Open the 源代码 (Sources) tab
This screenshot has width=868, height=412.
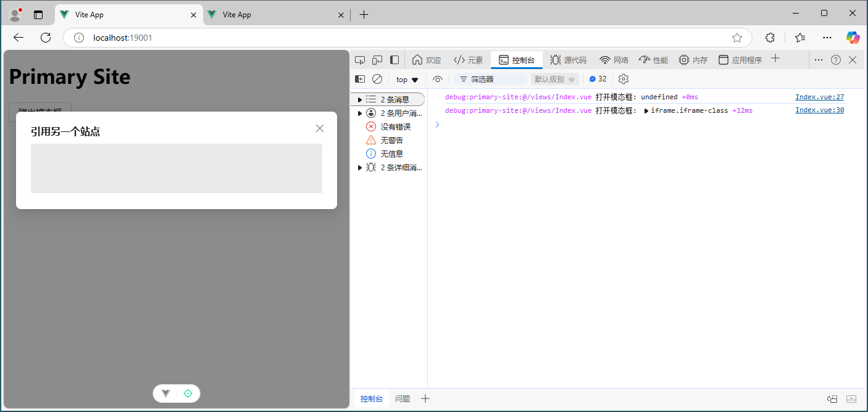[x=568, y=60]
